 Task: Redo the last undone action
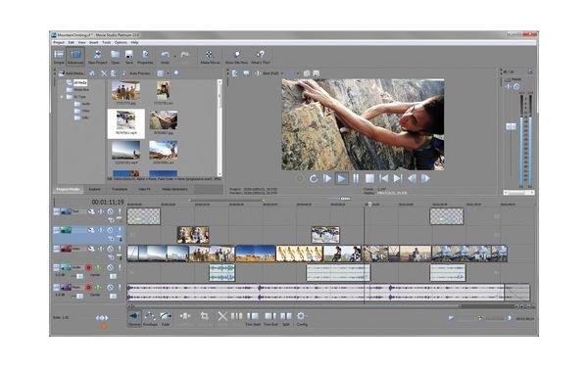pos(184,56)
